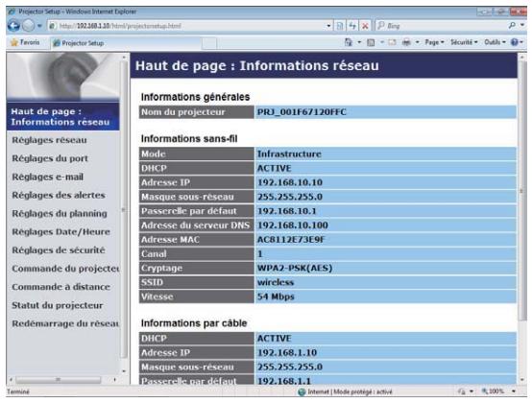Open Redémarrage du réseau in the sidebar

pos(65,323)
